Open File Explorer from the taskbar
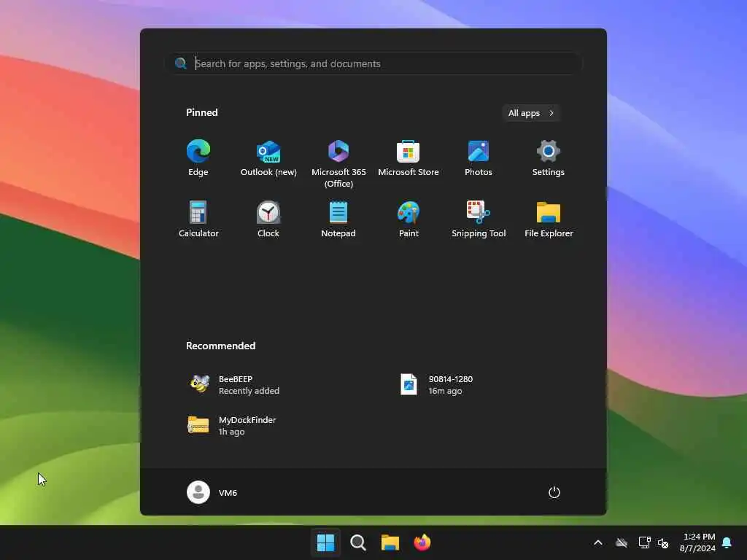 tap(390, 542)
